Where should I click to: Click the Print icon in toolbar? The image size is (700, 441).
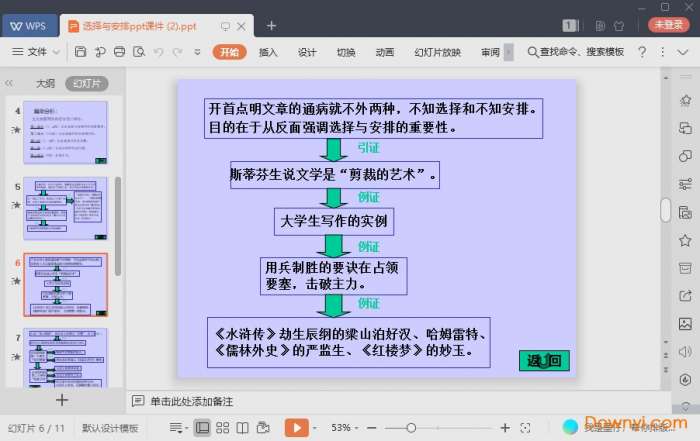(x=120, y=52)
